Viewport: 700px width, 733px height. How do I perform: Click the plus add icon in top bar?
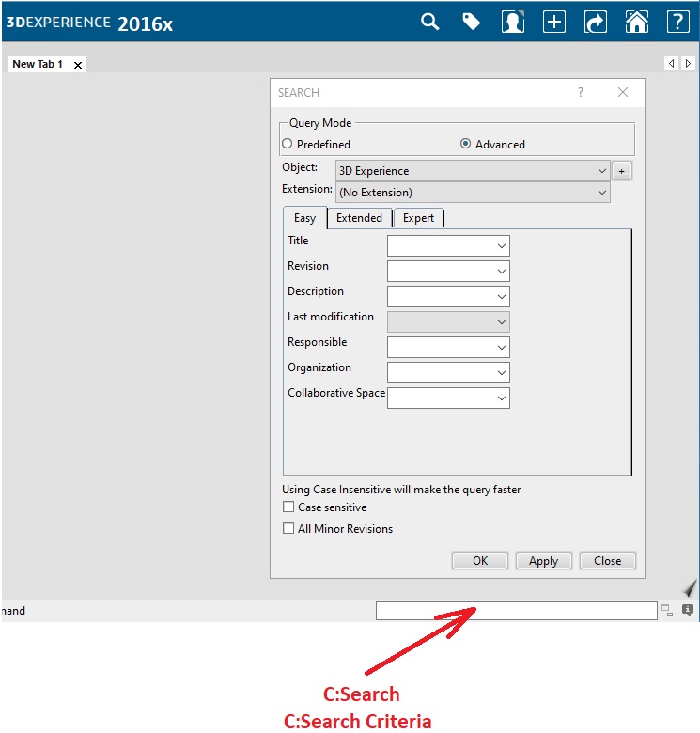coord(554,22)
